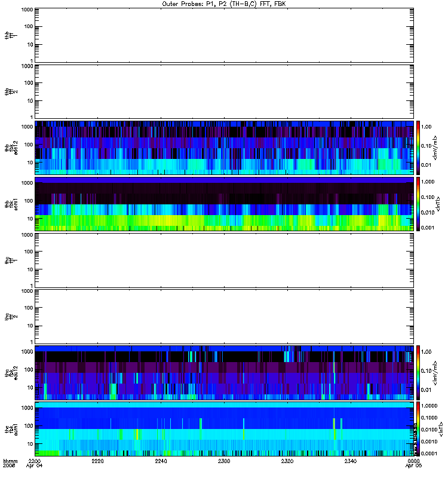
Task: Click the 2340 time axis label
Action: click(x=350, y=461)
